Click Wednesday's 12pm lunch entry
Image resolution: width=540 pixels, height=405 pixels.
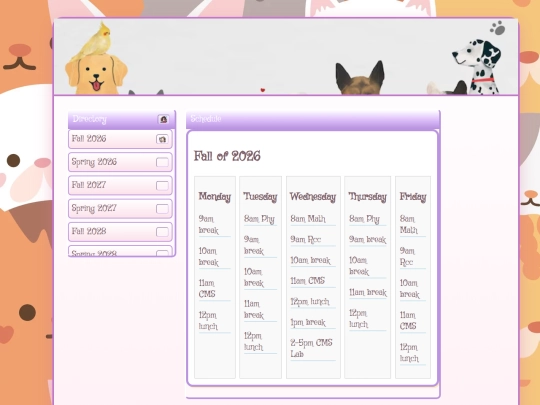tap(313, 302)
